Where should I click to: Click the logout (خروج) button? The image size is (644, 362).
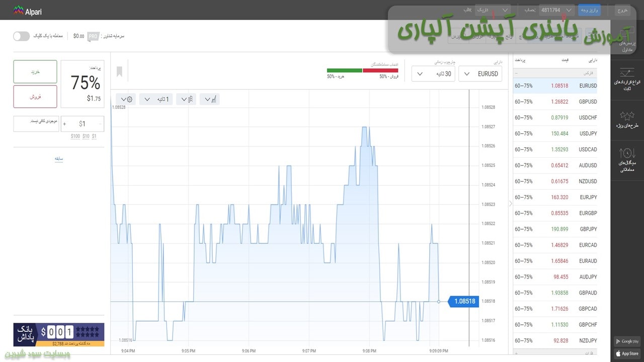point(622,10)
